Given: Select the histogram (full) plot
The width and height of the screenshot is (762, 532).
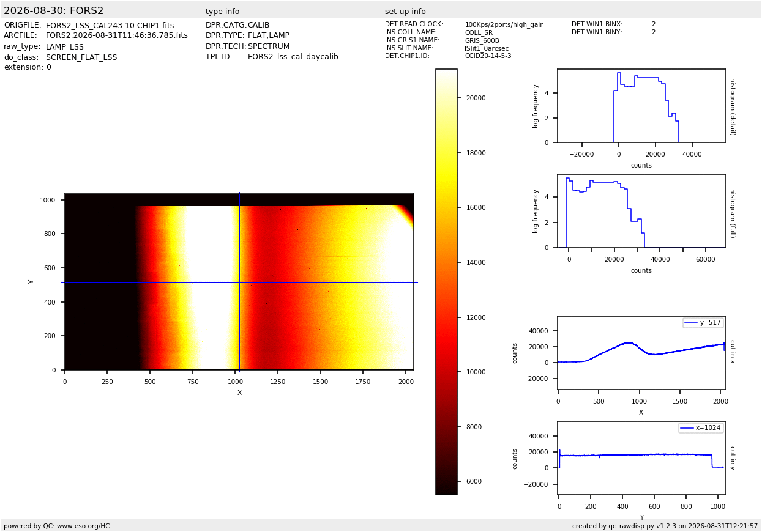Looking at the screenshot, I should pos(641,211).
